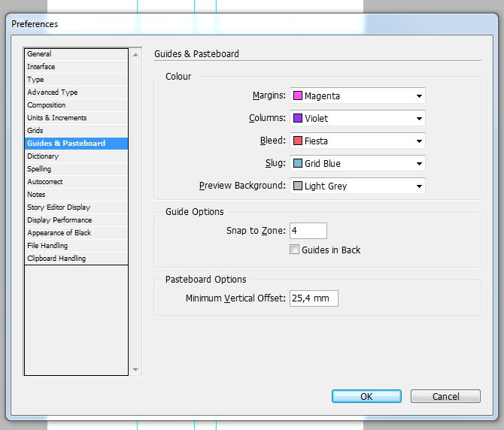Open the Preview Background dropdown
The height and width of the screenshot is (430, 504).
point(357,186)
